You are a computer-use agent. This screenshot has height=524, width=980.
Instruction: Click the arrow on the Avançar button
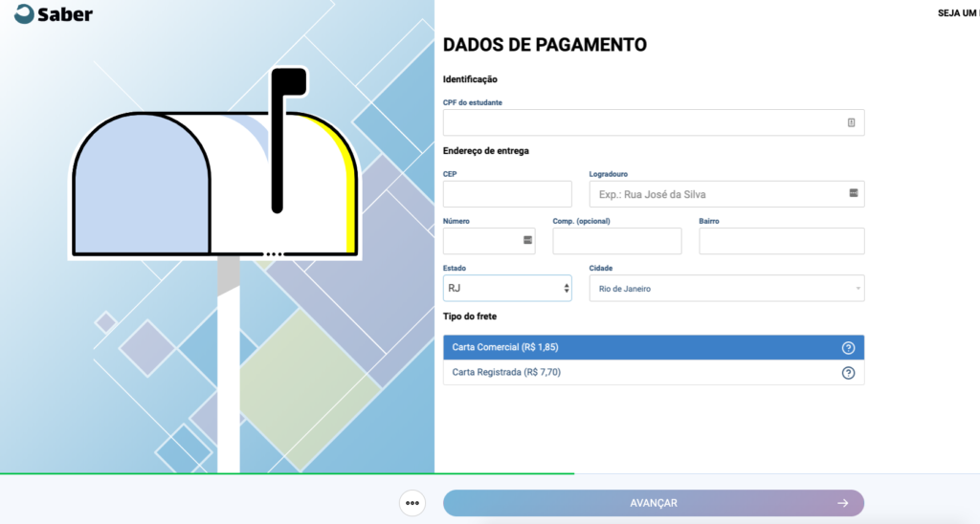point(843,503)
